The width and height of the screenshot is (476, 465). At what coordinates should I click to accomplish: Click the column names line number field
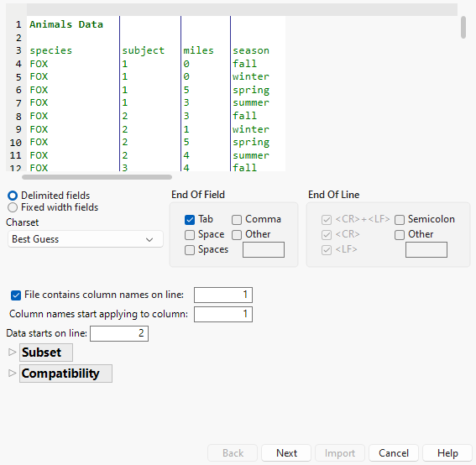[x=223, y=295]
